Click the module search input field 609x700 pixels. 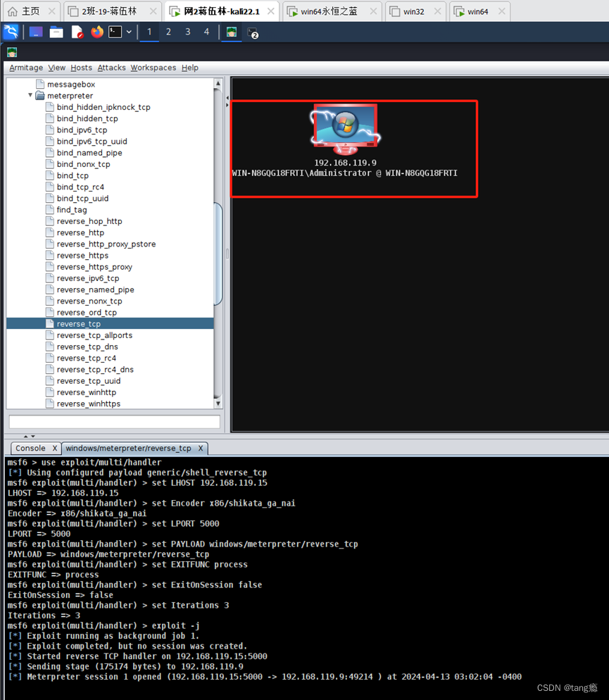(115, 421)
